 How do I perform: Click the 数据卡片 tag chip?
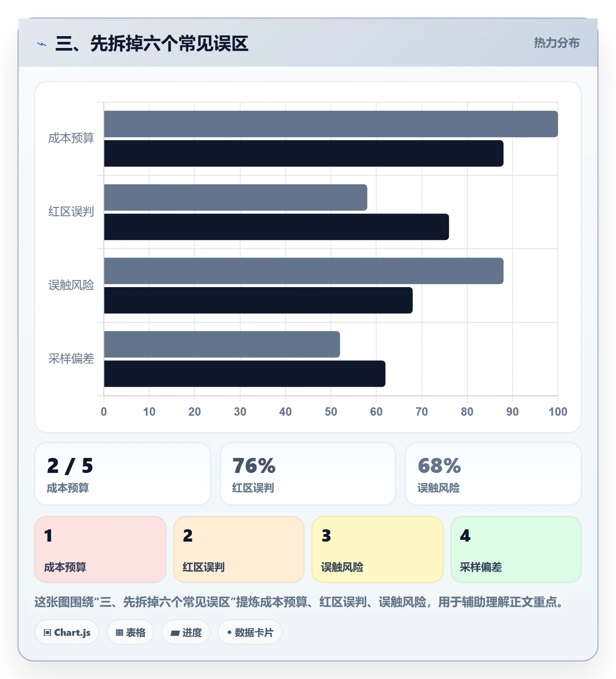click(x=250, y=632)
